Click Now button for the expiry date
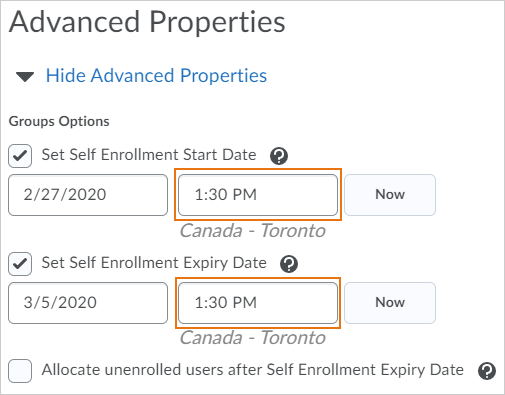This screenshot has width=505, height=395. [390, 303]
